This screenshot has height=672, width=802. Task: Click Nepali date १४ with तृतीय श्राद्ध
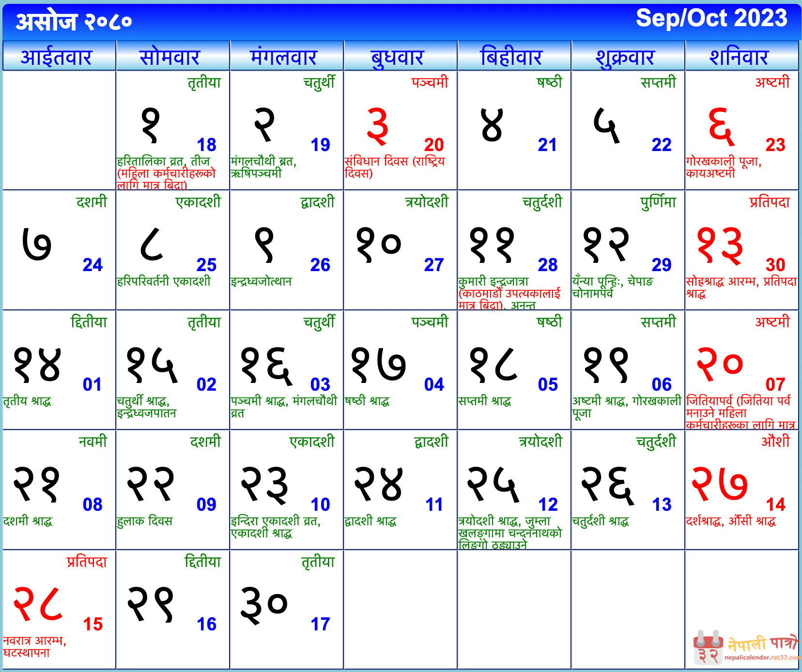tap(37, 364)
